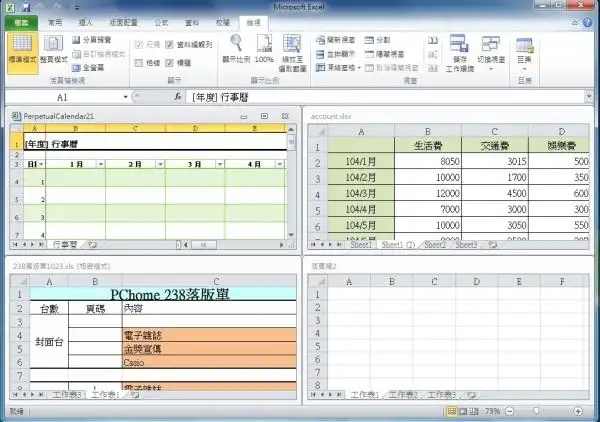
Task: Open Custom Views (自訂檢視模式)
Action: click(99, 54)
